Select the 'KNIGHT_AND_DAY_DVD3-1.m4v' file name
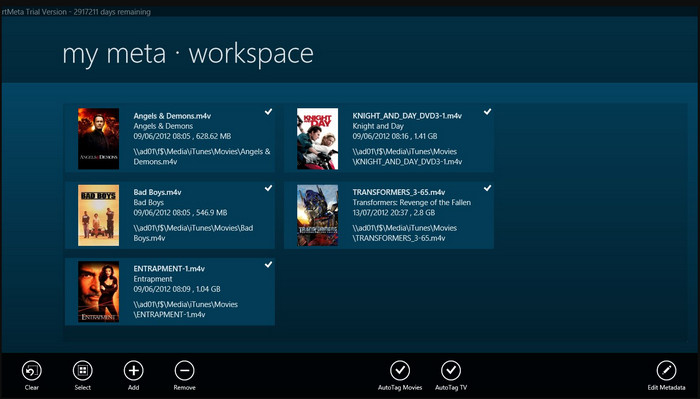 pos(407,116)
